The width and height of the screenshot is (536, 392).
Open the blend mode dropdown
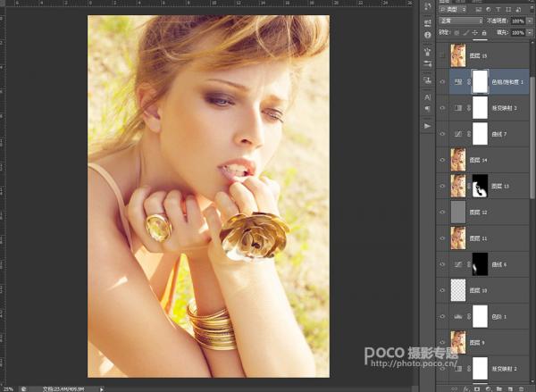pyautogui.click(x=461, y=21)
